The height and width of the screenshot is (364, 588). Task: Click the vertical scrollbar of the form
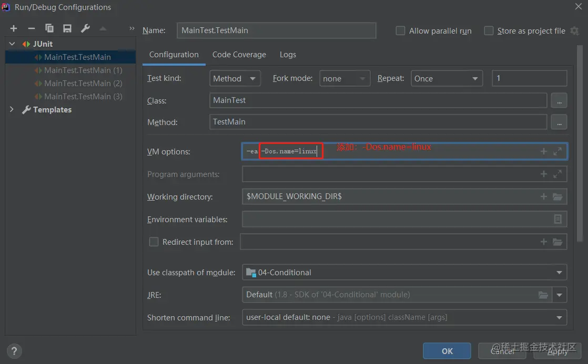pos(580,144)
